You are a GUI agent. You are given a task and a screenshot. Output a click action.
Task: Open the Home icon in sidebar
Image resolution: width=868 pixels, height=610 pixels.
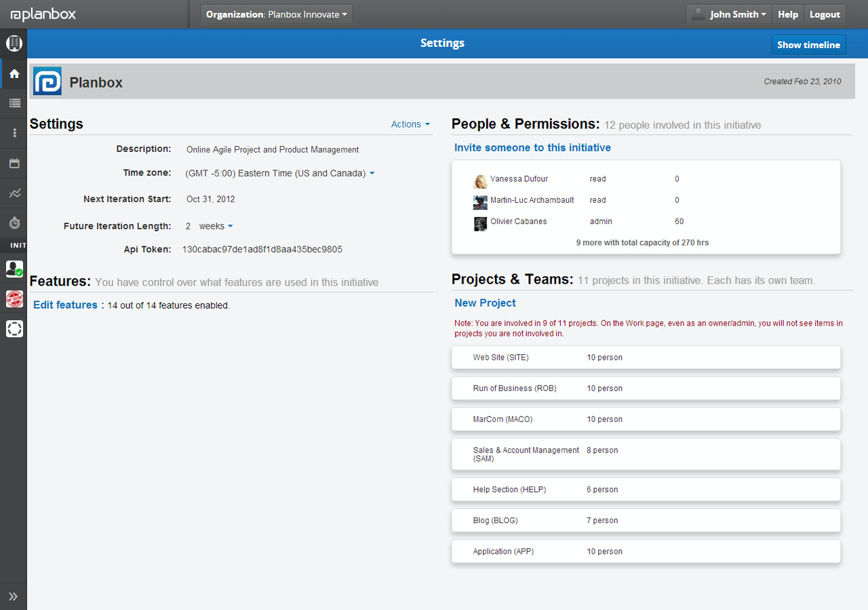pos(14,73)
